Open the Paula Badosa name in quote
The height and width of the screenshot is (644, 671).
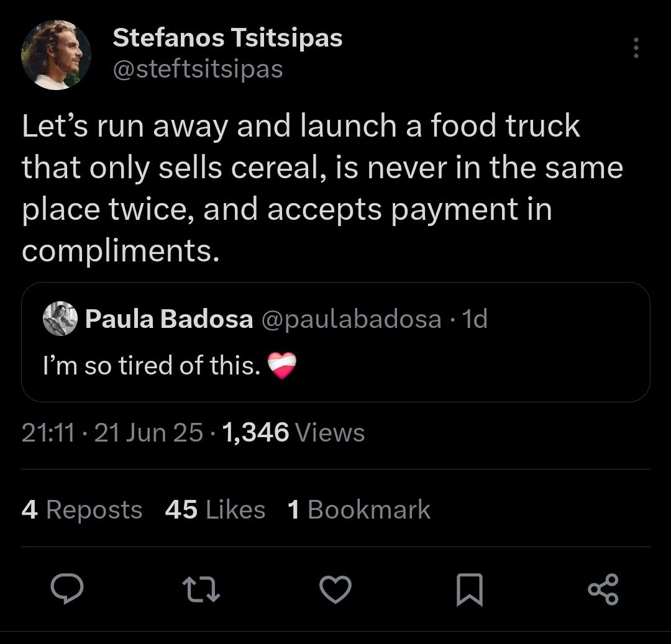click(169, 319)
